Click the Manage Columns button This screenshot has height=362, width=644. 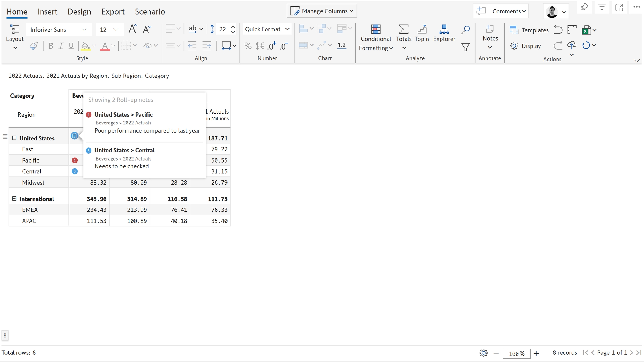click(x=322, y=11)
